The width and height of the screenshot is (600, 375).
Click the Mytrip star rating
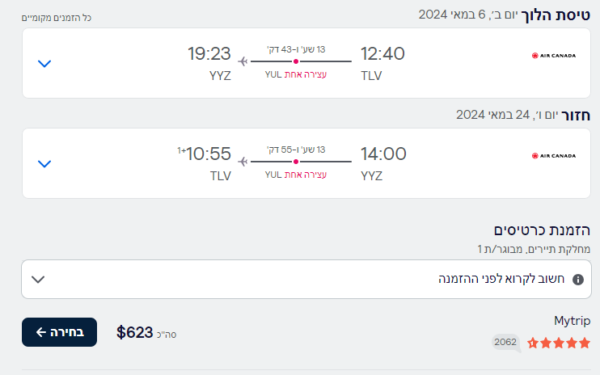(559, 343)
